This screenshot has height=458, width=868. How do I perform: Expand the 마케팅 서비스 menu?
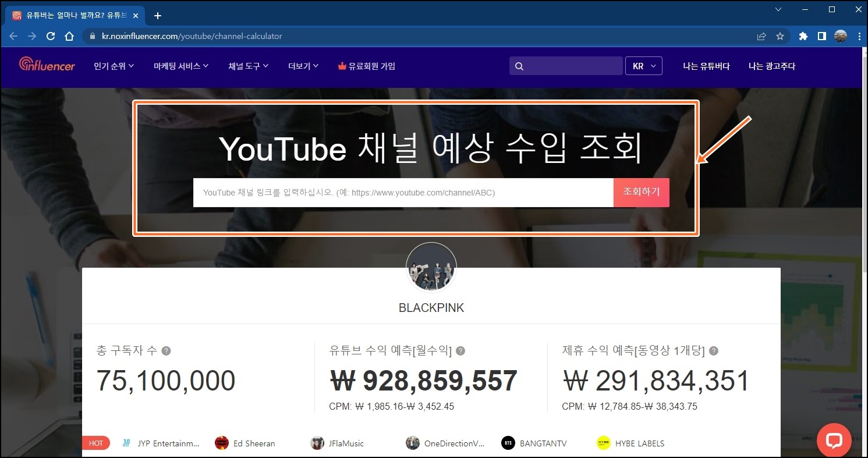(x=181, y=66)
